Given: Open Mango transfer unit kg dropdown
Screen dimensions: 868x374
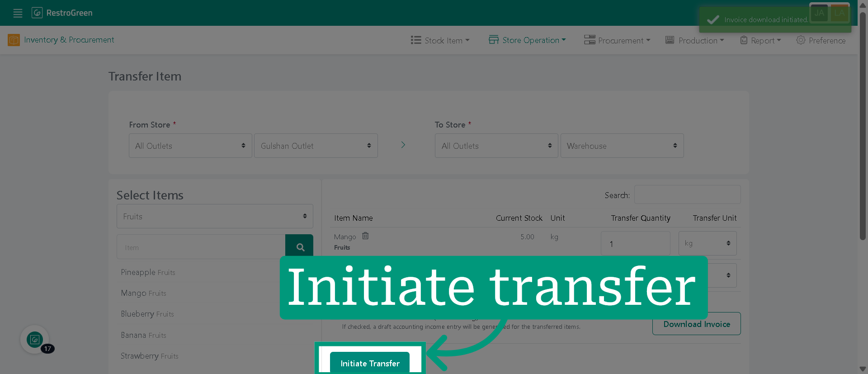Looking at the screenshot, I should pyautogui.click(x=708, y=243).
